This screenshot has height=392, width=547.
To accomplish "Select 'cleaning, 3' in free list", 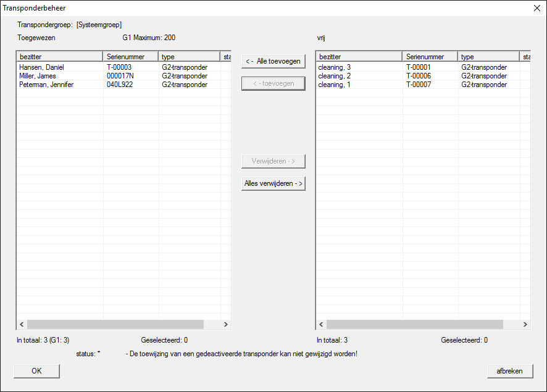I will tap(335, 67).
